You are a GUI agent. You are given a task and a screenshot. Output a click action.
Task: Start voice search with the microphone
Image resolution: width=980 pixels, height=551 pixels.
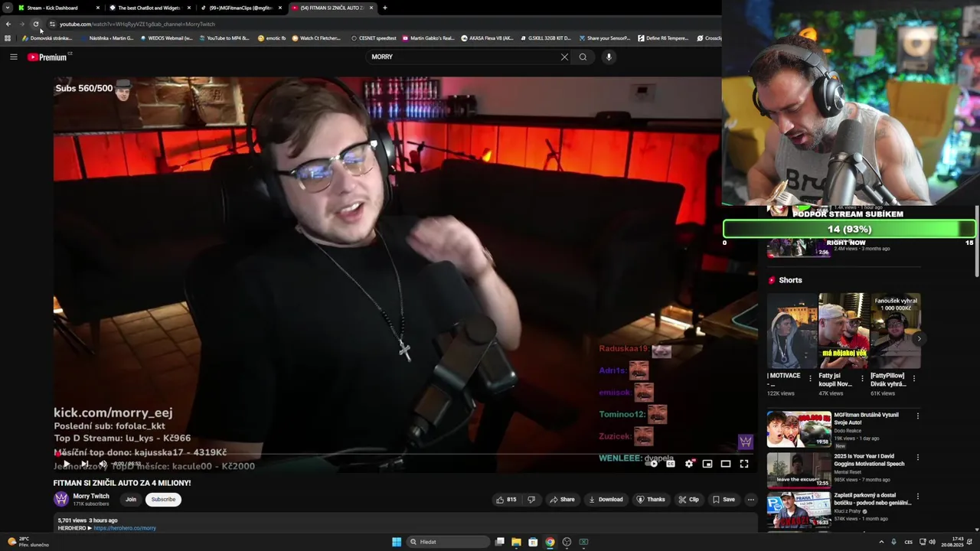pyautogui.click(x=609, y=57)
